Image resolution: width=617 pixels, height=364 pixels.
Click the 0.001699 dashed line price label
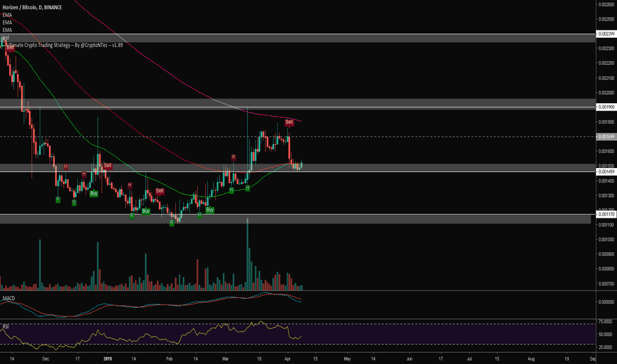click(x=606, y=137)
